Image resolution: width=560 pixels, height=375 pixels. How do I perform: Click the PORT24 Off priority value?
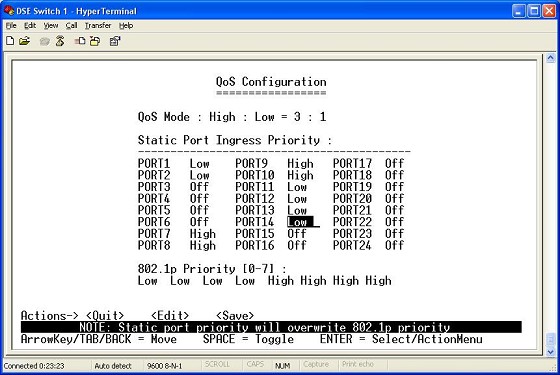tap(394, 245)
